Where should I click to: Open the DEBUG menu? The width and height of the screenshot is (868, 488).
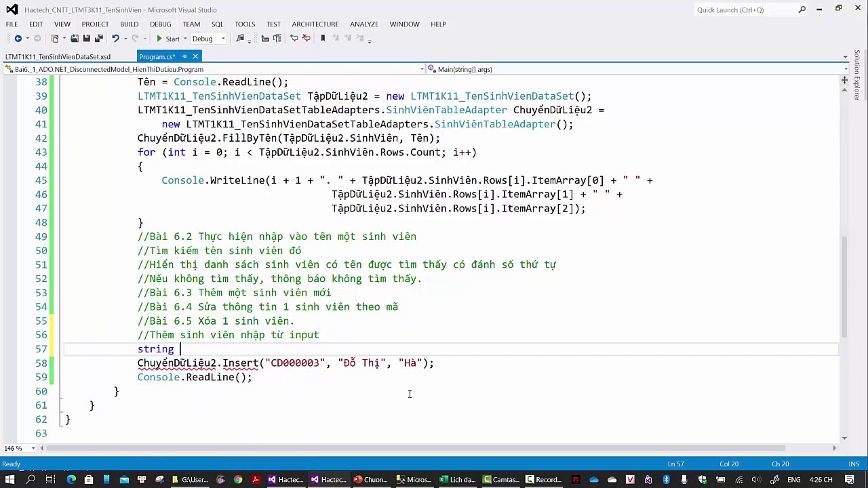[x=160, y=24]
